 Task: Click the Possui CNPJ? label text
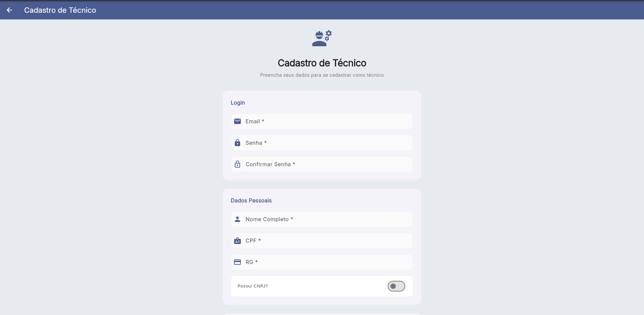click(x=252, y=286)
